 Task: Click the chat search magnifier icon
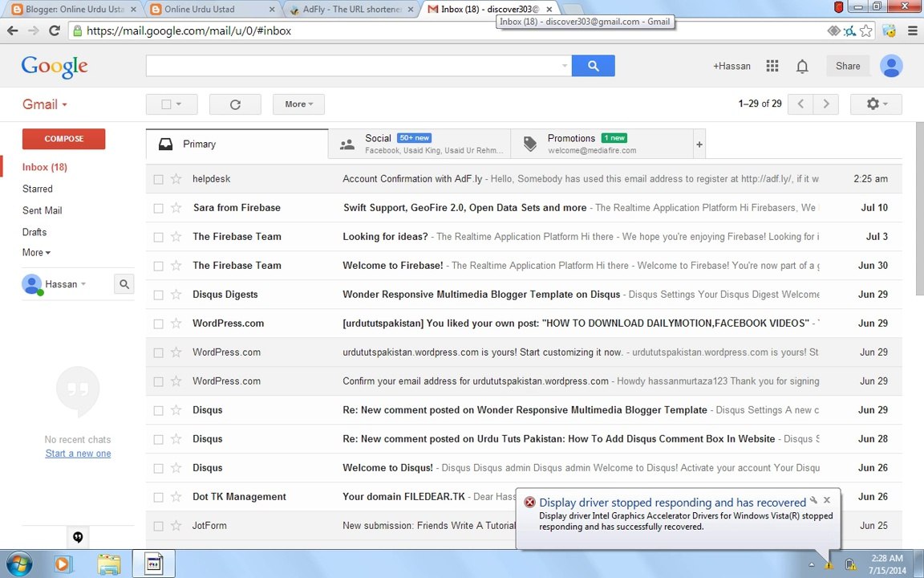coord(124,284)
